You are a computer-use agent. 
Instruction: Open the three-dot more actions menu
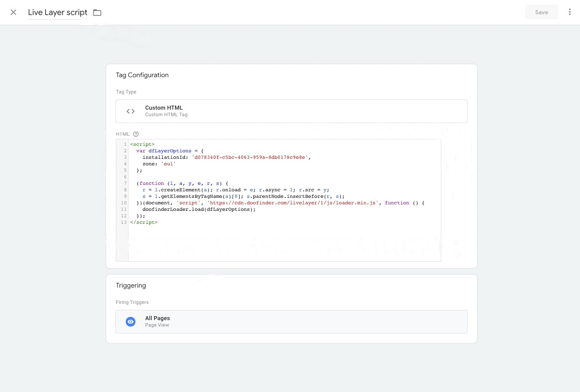569,12
